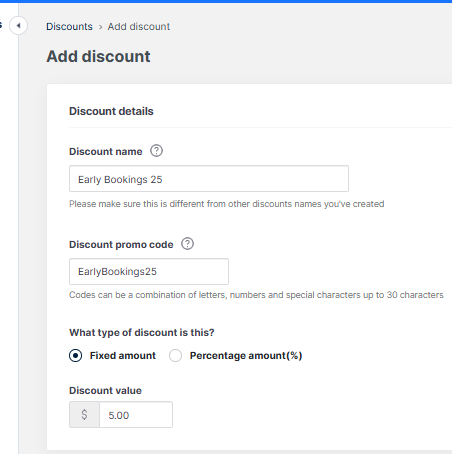Click the Add discount breadcrumb item

139,26
